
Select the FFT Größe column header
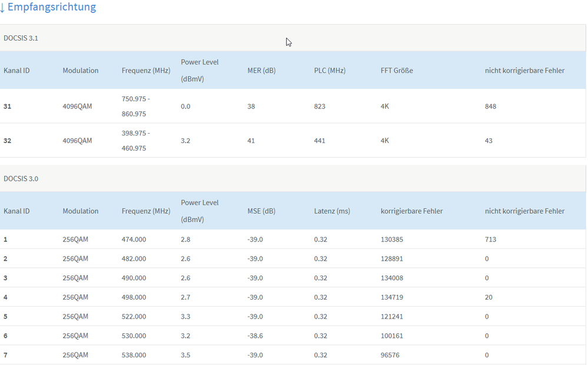pos(397,71)
